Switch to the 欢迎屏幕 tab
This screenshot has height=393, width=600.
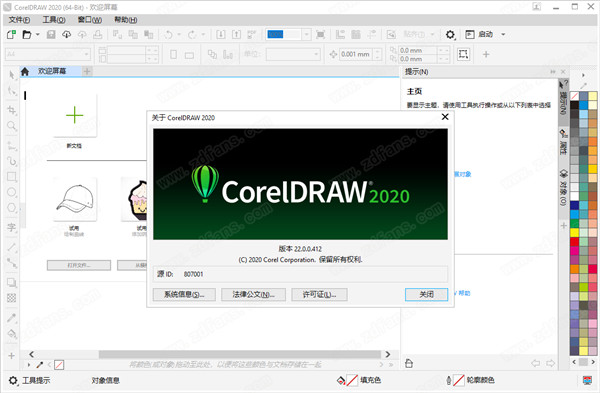[52, 71]
